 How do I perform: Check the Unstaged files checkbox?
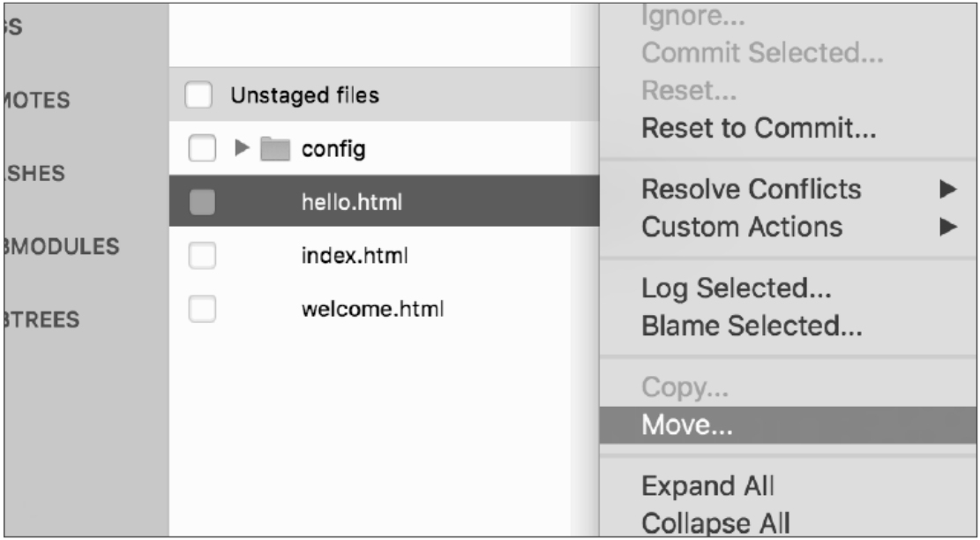point(198,95)
